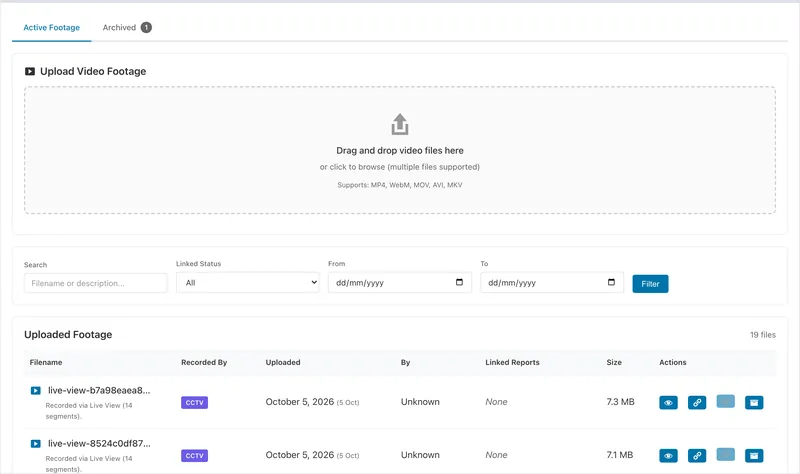Screen dimensions: 800x474
Task: Click the By column header
Action: (405, 362)
